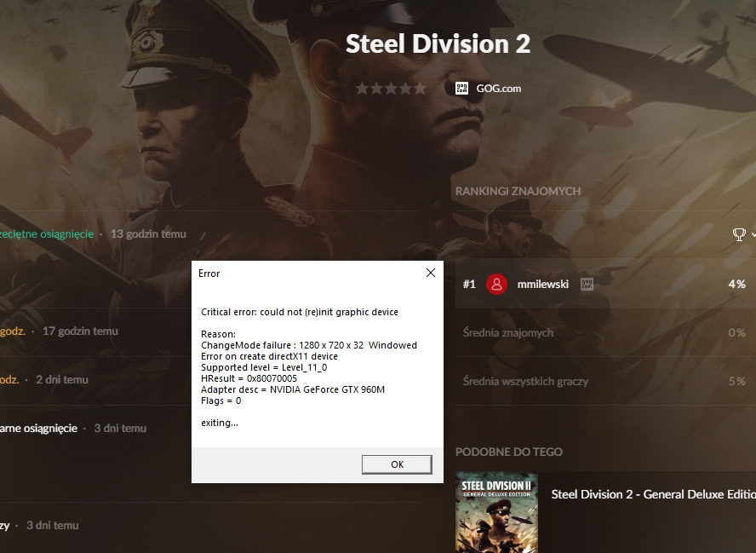Click the bottom-most '3 dni temu' timestamp

53,526
